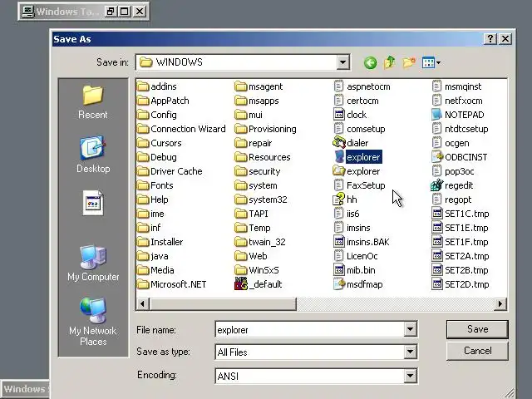Select the AppPatch folder

(x=163, y=101)
